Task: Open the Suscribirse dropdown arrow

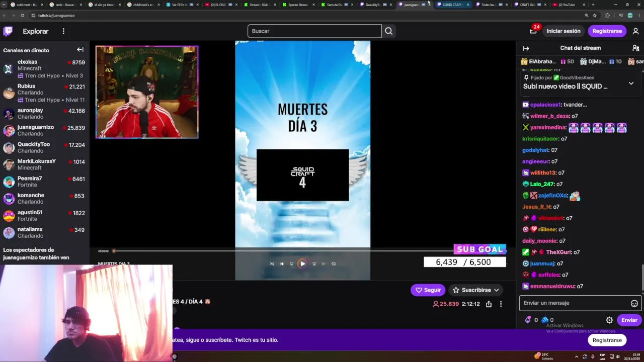Action: pos(496,290)
